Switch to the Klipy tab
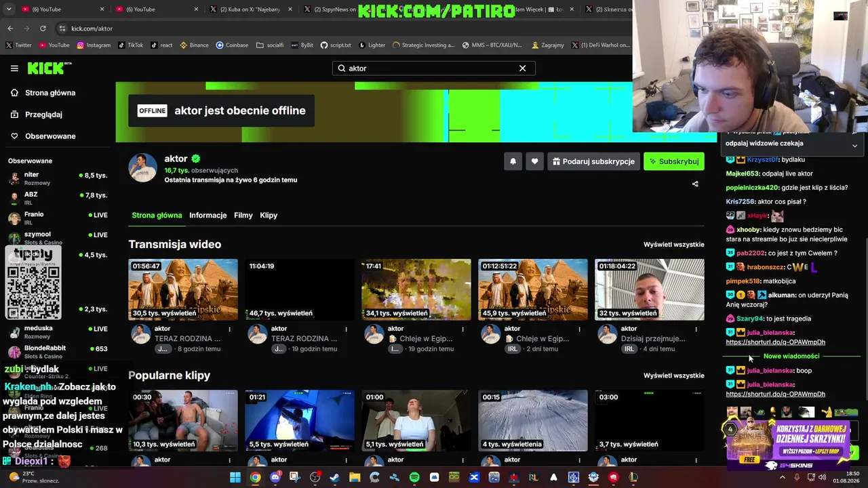 pyautogui.click(x=269, y=216)
